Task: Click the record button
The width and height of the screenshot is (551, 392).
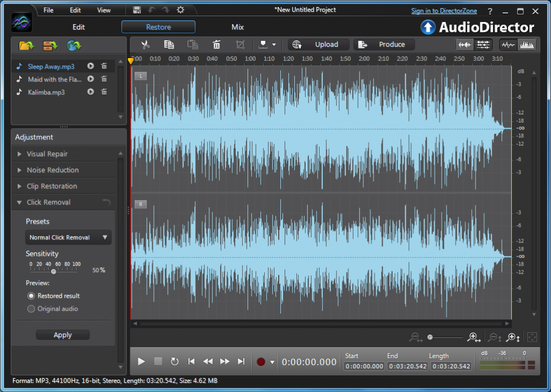Action: tap(261, 362)
